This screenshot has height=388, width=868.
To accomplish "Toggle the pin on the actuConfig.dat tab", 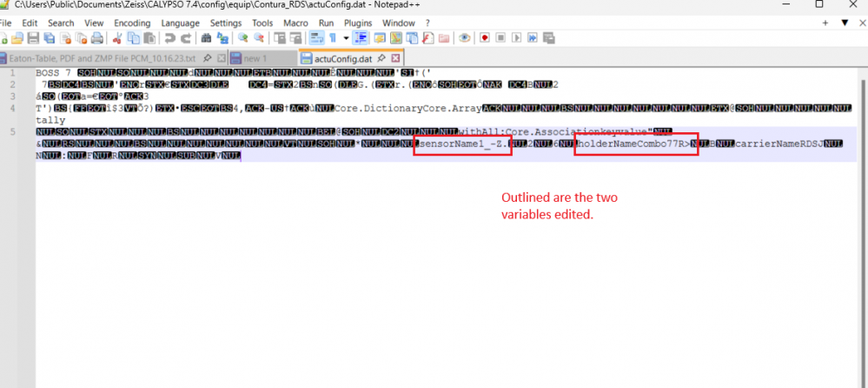I will (x=381, y=58).
